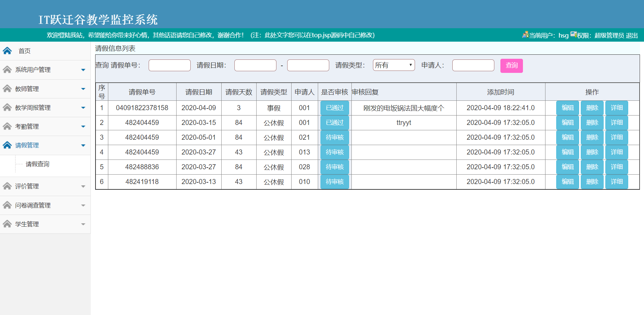The height and width of the screenshot is (315, 644).
Task: Expand 系统用户管理 with its arrow
Action: [x=83, y=70]
